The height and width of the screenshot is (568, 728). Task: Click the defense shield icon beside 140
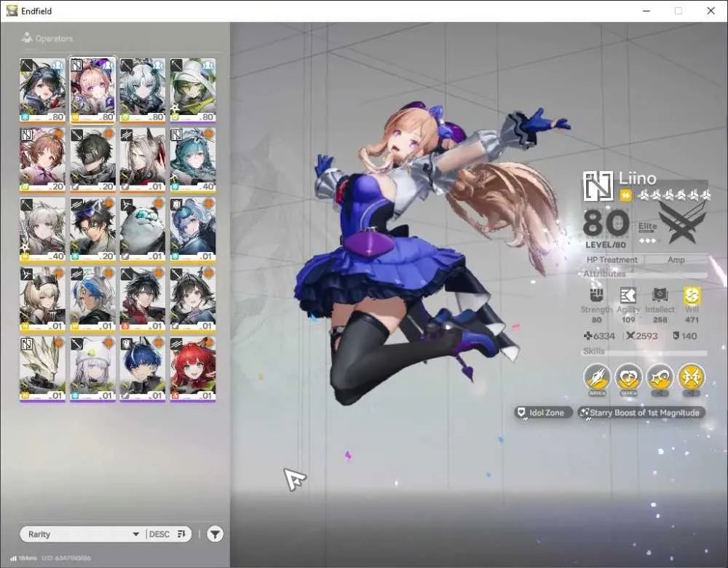(x=676, y=335)
